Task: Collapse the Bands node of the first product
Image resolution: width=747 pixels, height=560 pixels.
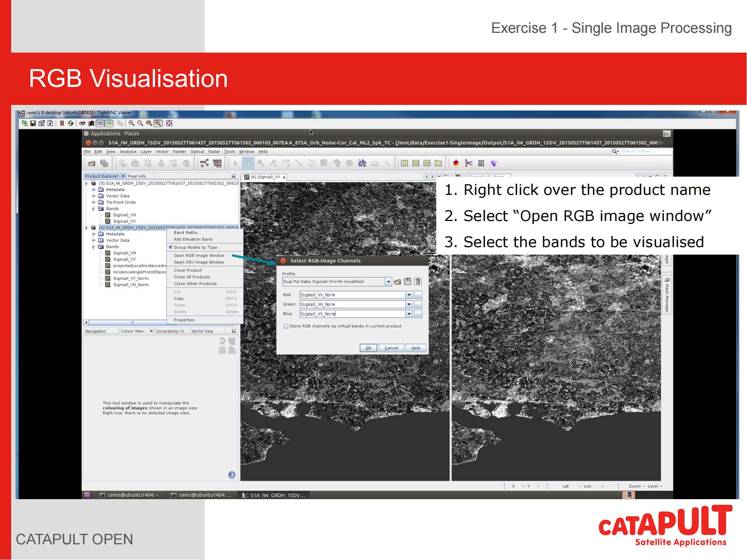Action: (93, 208)
